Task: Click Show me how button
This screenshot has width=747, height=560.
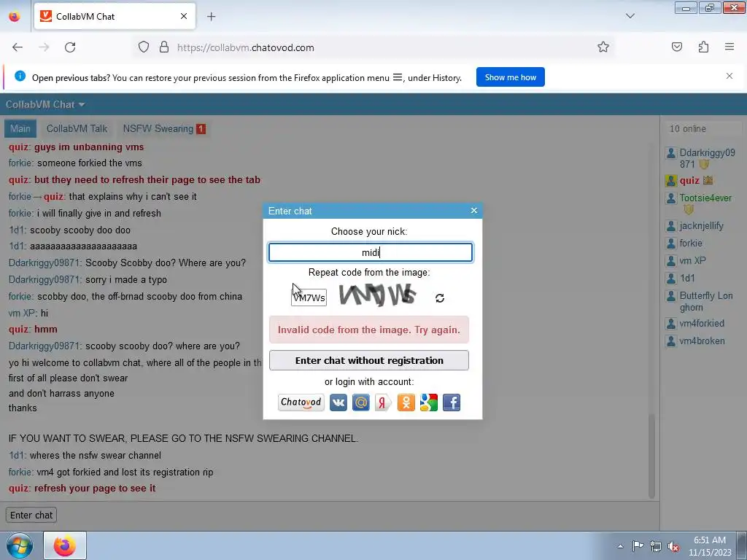Action: pyautogui.click(x=510, y=77)
